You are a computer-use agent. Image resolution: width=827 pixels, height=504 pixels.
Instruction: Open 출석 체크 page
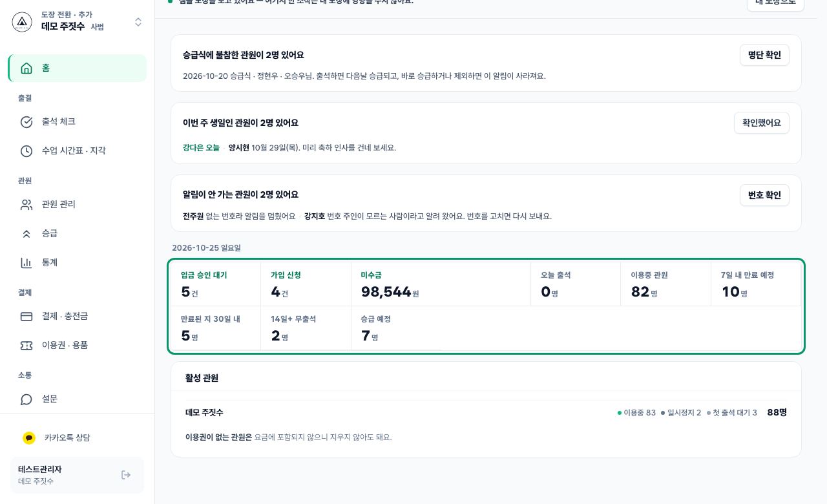(x=78, y=121)
